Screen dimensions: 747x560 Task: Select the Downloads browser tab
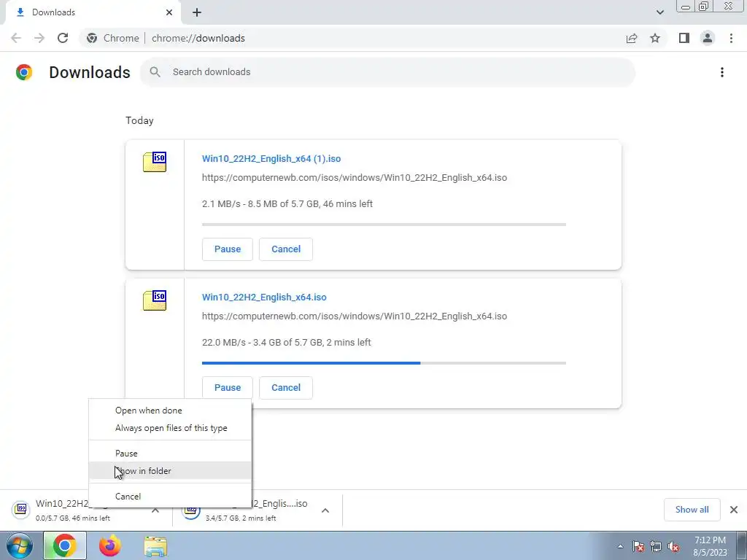pyautogui.click(x=93, y=13)
